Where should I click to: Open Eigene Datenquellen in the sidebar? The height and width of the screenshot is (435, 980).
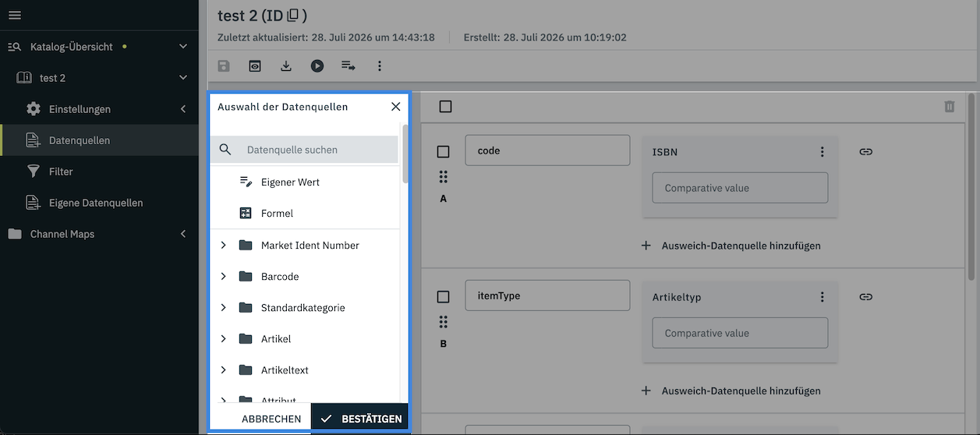(x=99, y=203)
